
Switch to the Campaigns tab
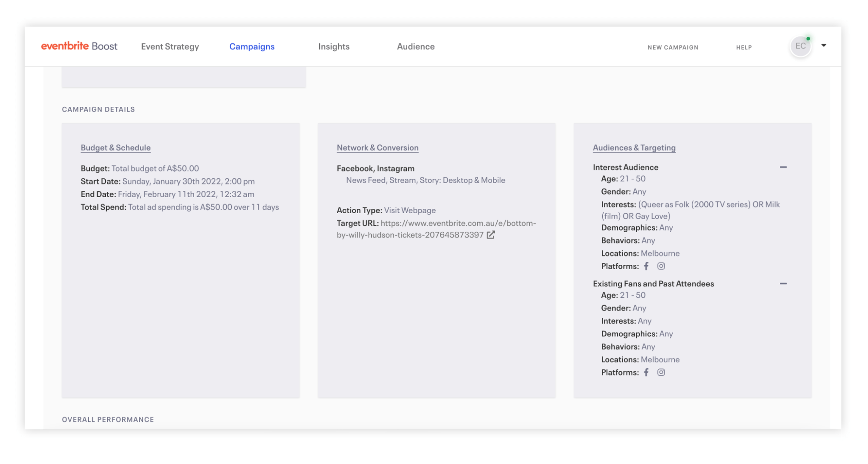[x=252, y=46]
